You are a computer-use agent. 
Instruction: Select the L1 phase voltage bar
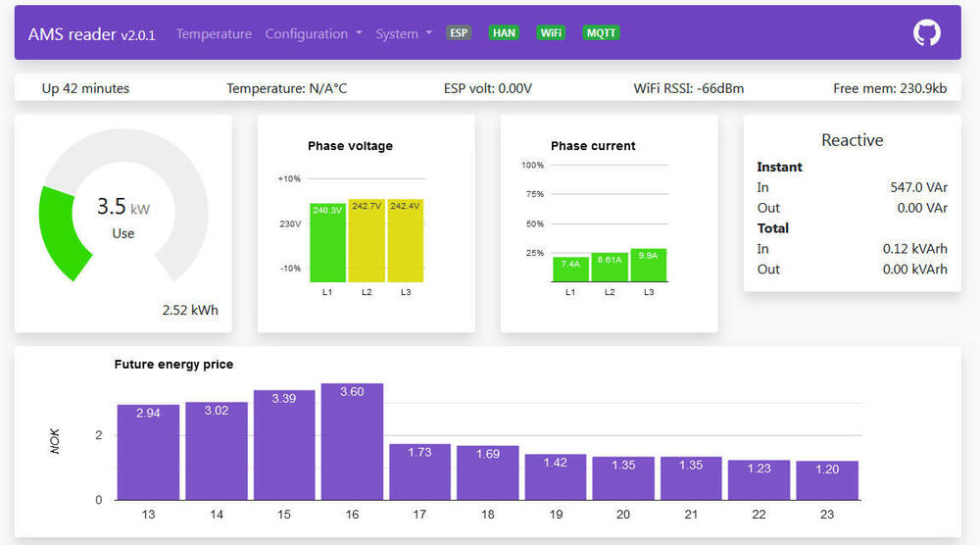[327, 245]
